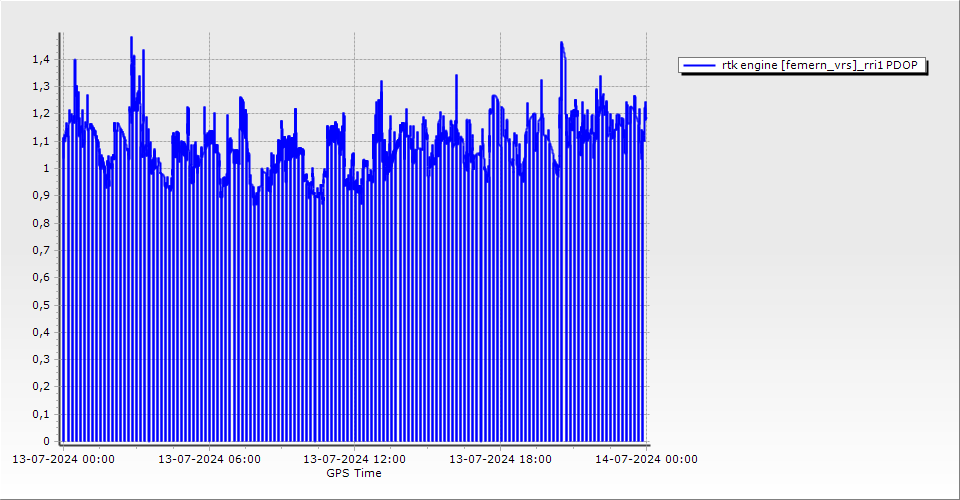Click the blue line swatch in the legend

(x=699, y=65)
